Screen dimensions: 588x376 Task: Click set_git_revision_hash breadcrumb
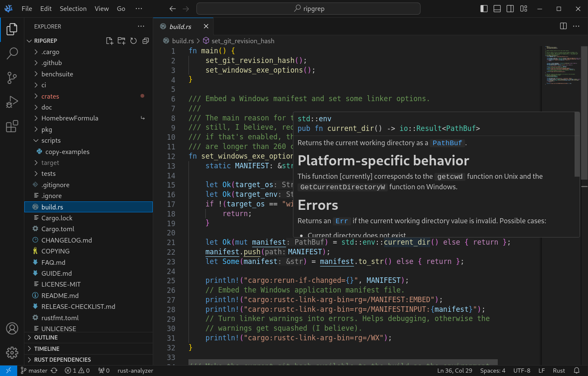click(238, 41)
